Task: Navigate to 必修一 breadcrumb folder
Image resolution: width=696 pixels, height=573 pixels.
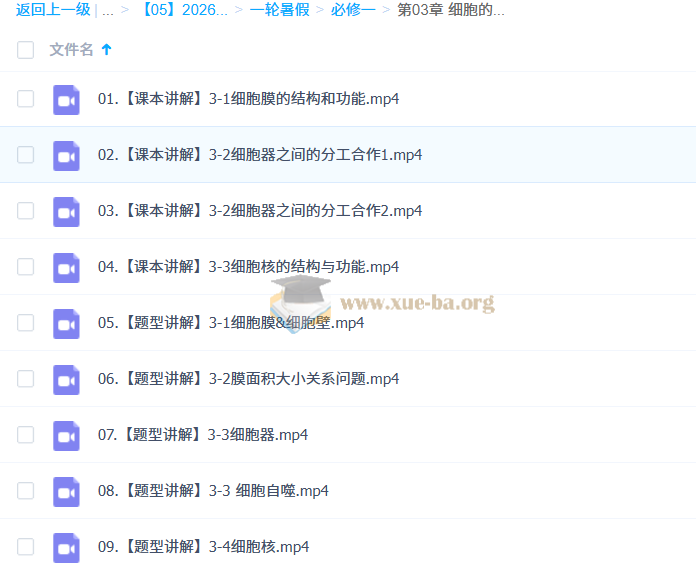Action: point(353,11)
